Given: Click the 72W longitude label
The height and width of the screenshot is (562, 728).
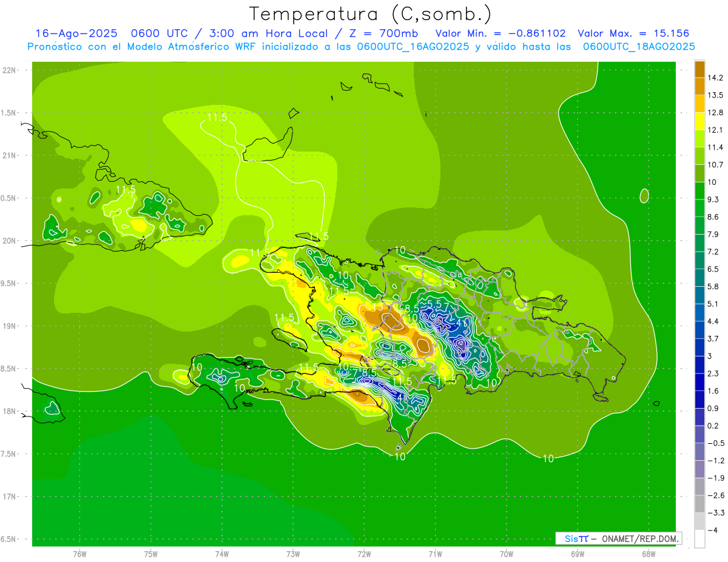Looking at the screenshot, I should point(364,554).
